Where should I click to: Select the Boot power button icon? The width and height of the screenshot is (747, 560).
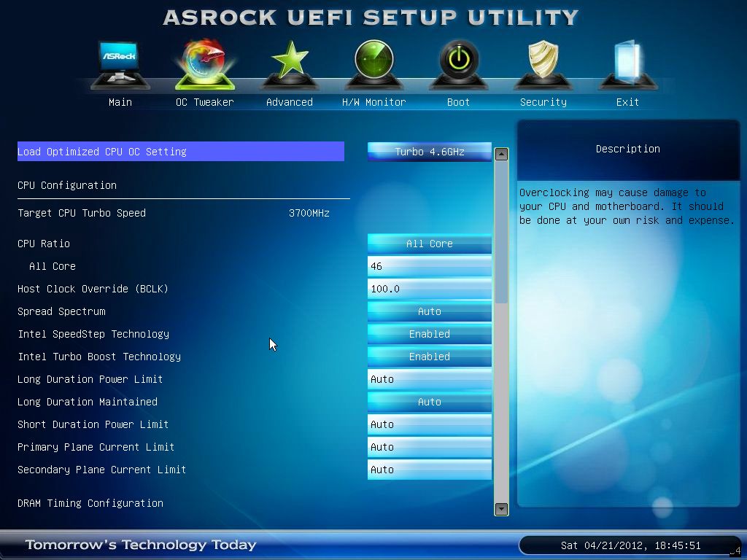coord(458,65)
